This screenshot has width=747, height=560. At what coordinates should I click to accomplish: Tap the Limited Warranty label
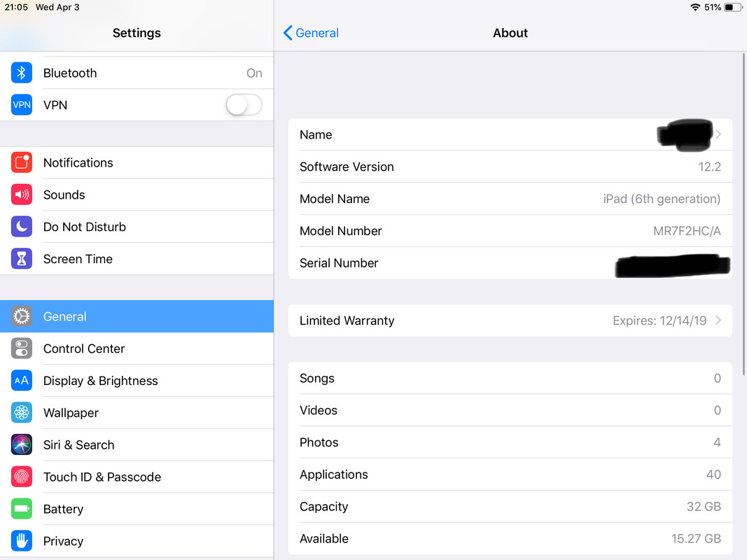[x=347, y=321]
